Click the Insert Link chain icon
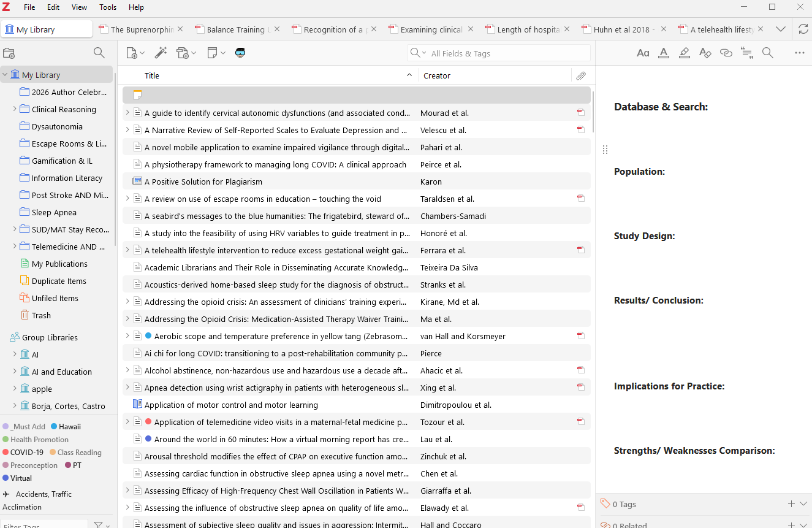 click(x=726, y=53)
